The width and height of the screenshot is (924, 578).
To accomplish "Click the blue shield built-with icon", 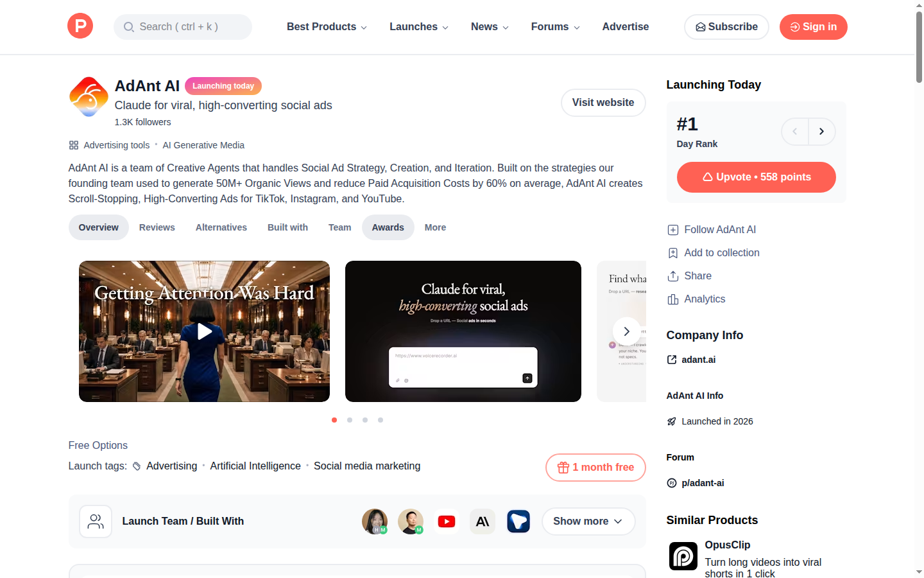I will (518, 521).
